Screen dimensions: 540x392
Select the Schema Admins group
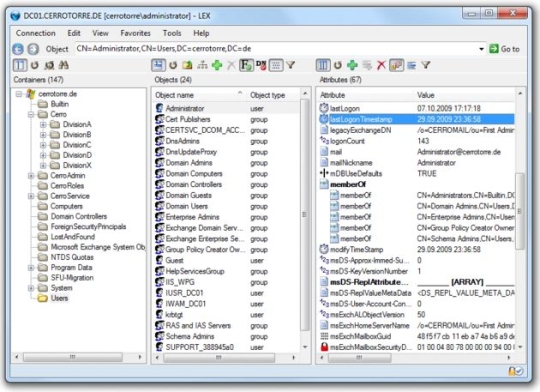(x=227, y=336)
